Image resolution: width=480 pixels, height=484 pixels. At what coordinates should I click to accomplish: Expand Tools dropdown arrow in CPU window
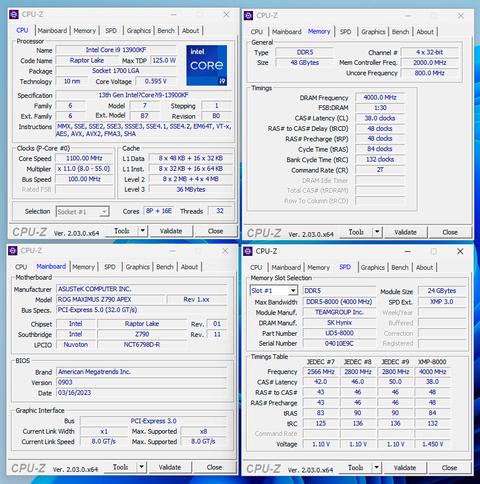pyautogui.click(x=143, y=231)
